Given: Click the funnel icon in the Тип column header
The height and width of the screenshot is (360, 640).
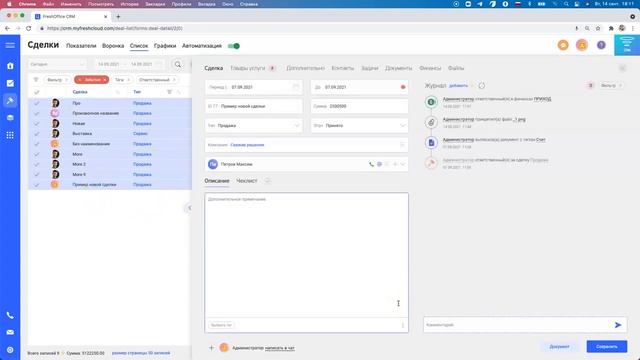Looking at the screenshot, I should pos(169,92).
